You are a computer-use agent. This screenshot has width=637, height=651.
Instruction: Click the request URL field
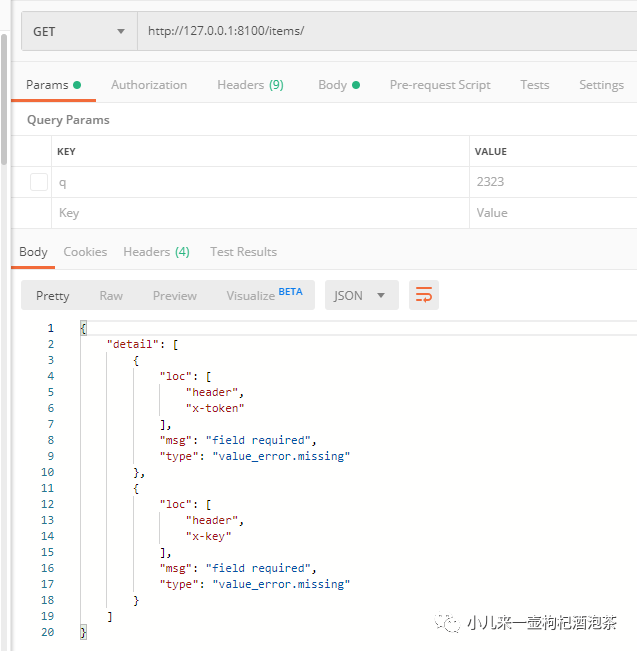tap(380, 31)
